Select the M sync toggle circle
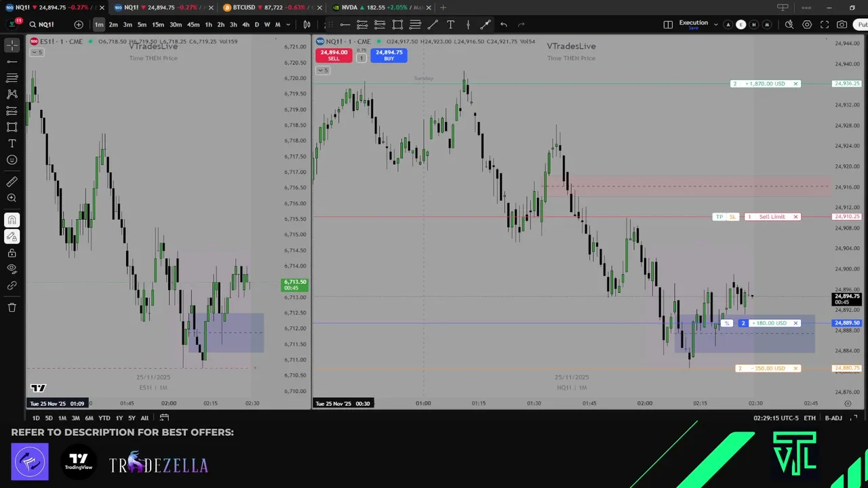This screenshot has width=868, height=488. point(766,24)
